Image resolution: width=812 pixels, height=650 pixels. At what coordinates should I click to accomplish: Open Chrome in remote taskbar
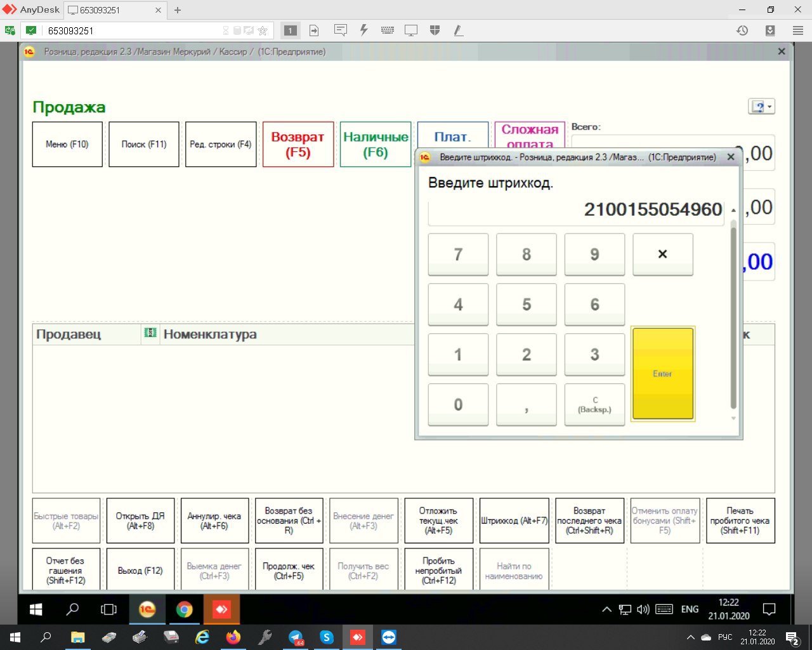185,609
